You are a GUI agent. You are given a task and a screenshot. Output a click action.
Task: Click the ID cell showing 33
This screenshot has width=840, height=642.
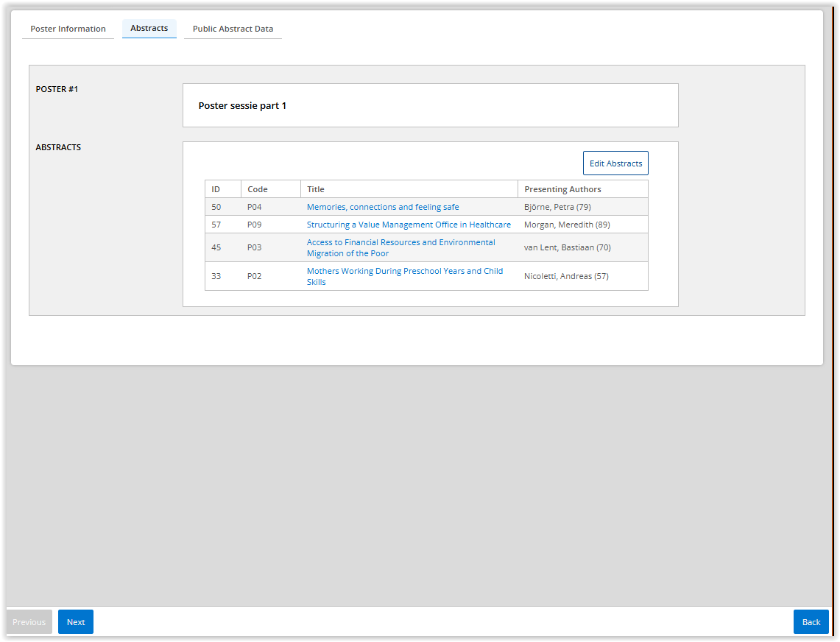click(216, 276)
